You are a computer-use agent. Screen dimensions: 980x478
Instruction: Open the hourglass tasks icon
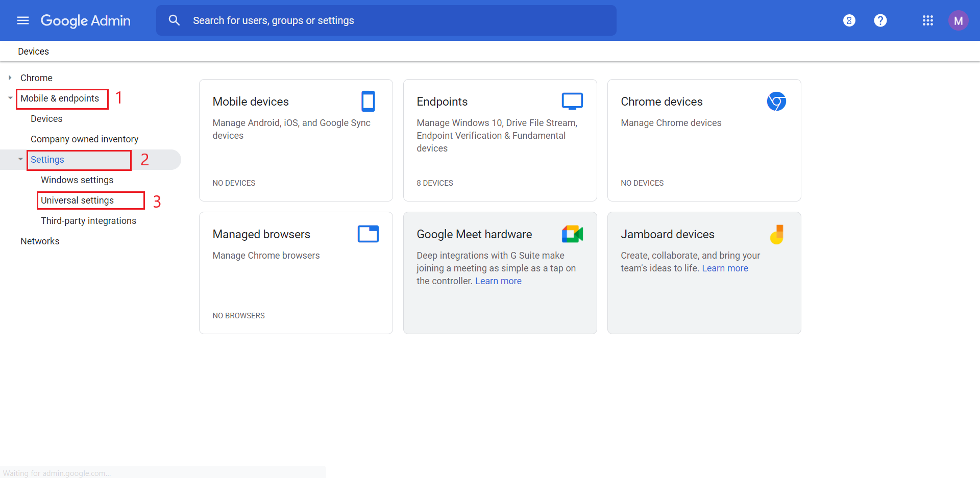point(849,20)
